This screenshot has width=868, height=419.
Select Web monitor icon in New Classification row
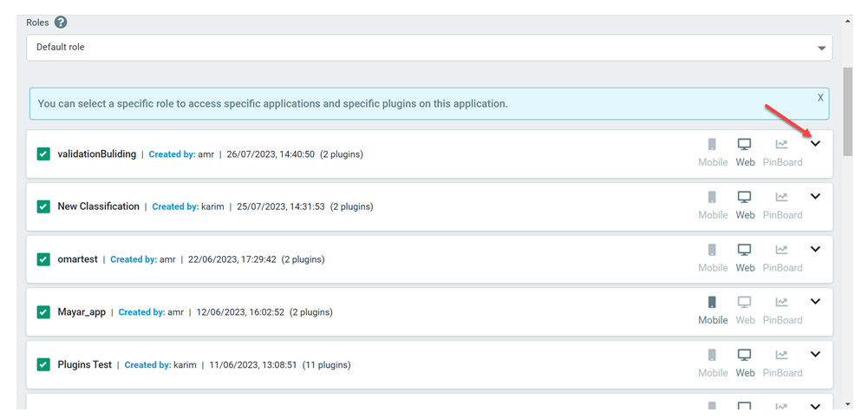coord(745,197)
